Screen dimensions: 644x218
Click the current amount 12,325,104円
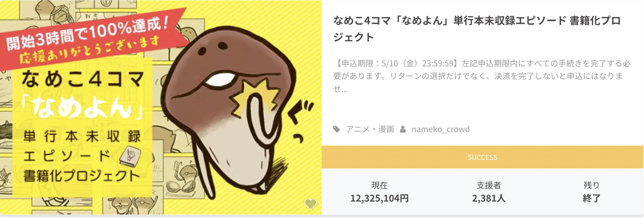(x=379, y=198)
